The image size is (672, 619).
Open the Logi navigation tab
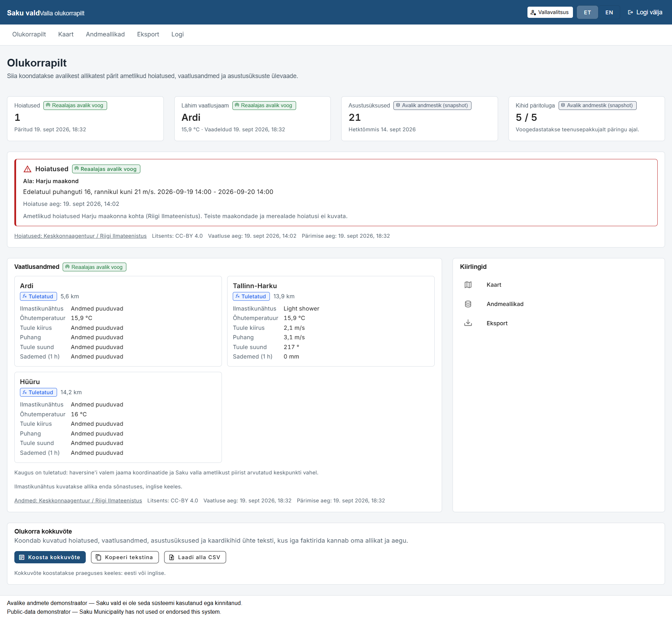(x=177, y=34)
